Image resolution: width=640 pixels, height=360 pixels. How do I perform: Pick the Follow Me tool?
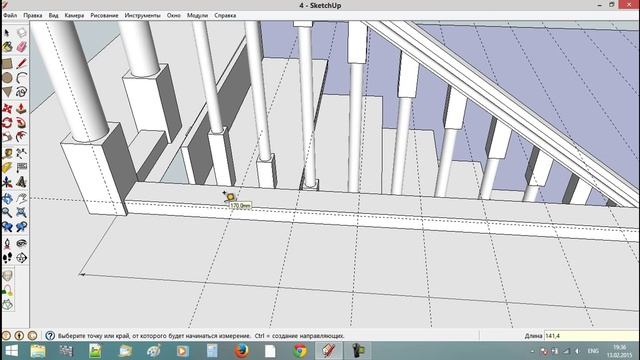(x=22, y=122)
